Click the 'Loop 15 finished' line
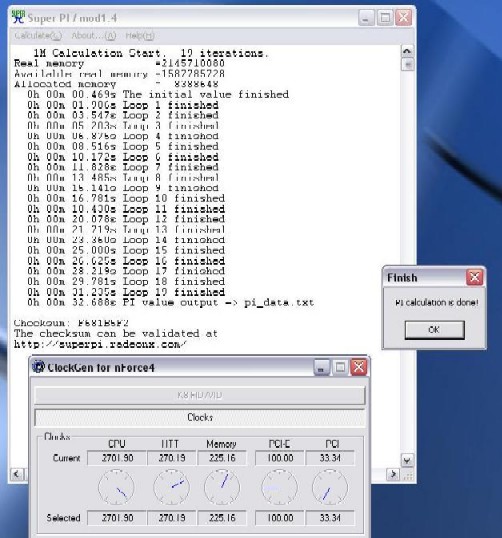 pyautogui.click(x=126, y=250)
